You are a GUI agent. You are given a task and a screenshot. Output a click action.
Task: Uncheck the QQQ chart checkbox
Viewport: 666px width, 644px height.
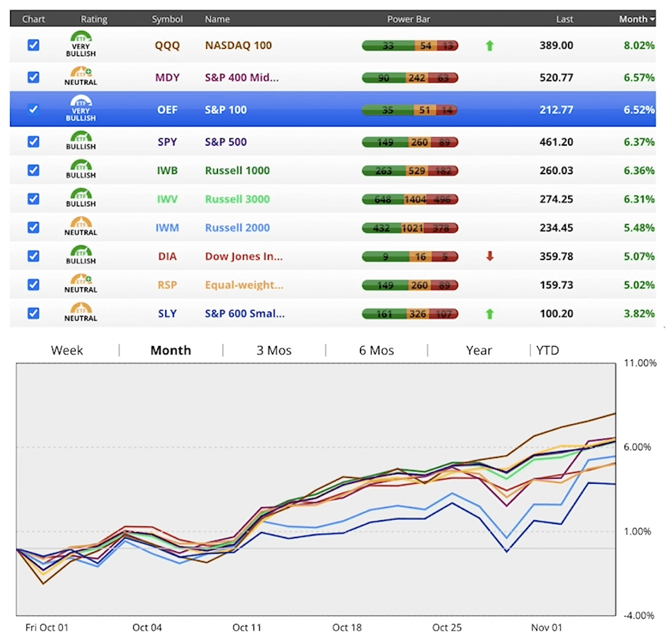coord(34,45)
